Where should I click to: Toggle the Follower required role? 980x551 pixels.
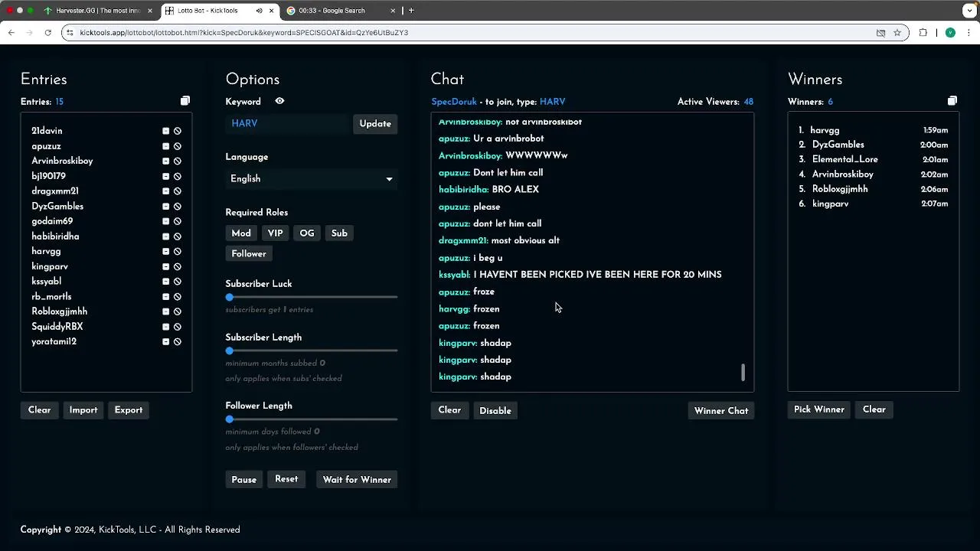pos(249,253)
